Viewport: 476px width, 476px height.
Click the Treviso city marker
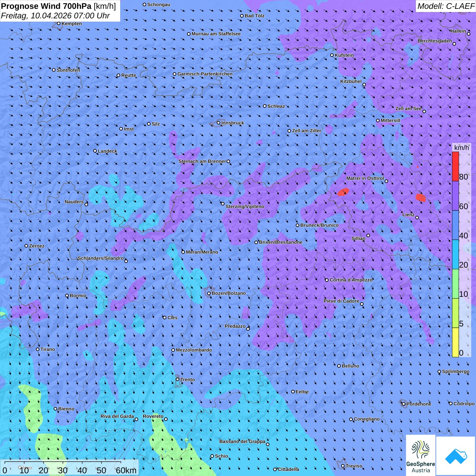pyautogui.click(x=343, y=466)
